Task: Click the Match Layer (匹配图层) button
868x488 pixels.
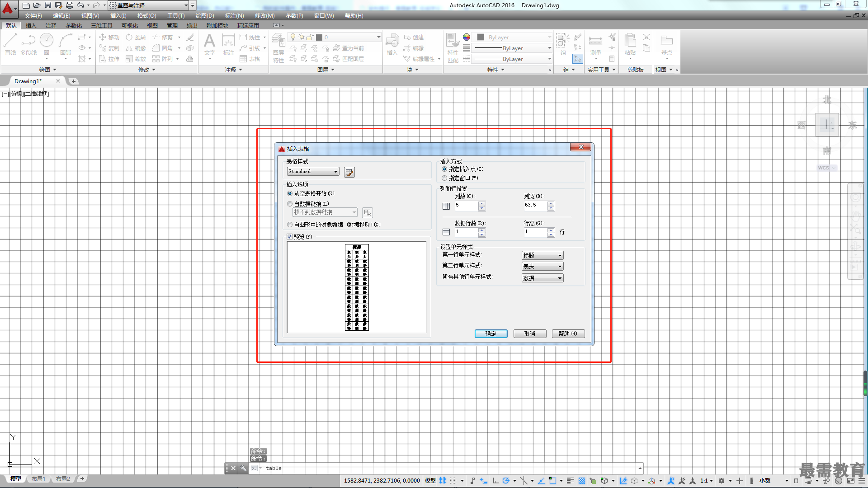Action: tap(349, 59)
